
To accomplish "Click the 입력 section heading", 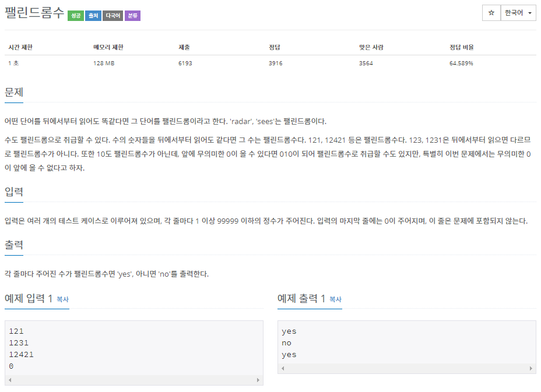I will point(14,192).
